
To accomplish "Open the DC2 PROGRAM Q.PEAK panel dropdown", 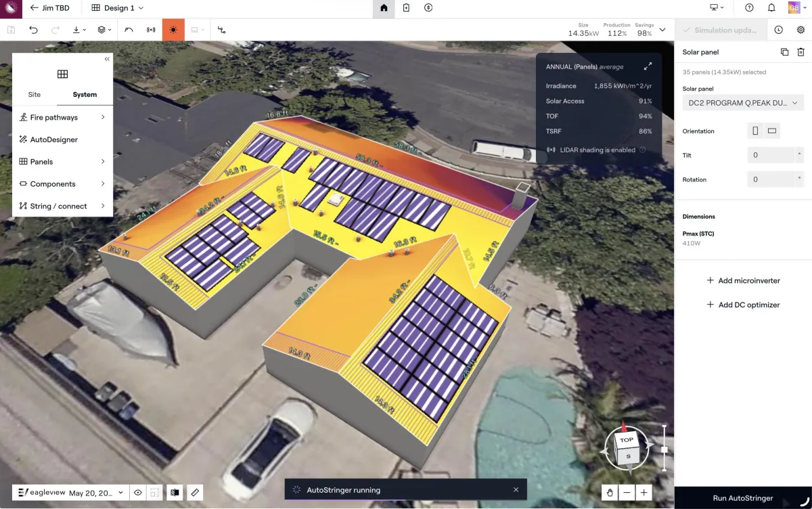I will tap(743, 103).
